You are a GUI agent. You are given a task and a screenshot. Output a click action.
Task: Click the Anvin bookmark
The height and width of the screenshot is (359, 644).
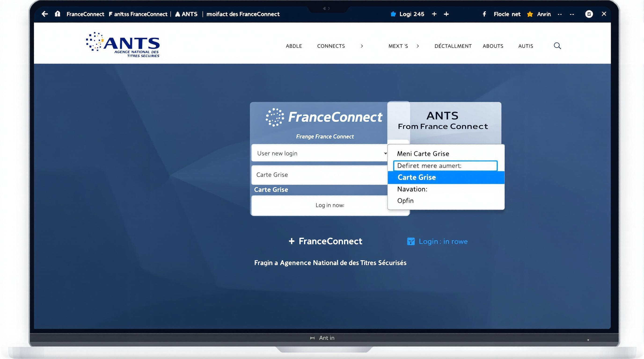point(544,14)
